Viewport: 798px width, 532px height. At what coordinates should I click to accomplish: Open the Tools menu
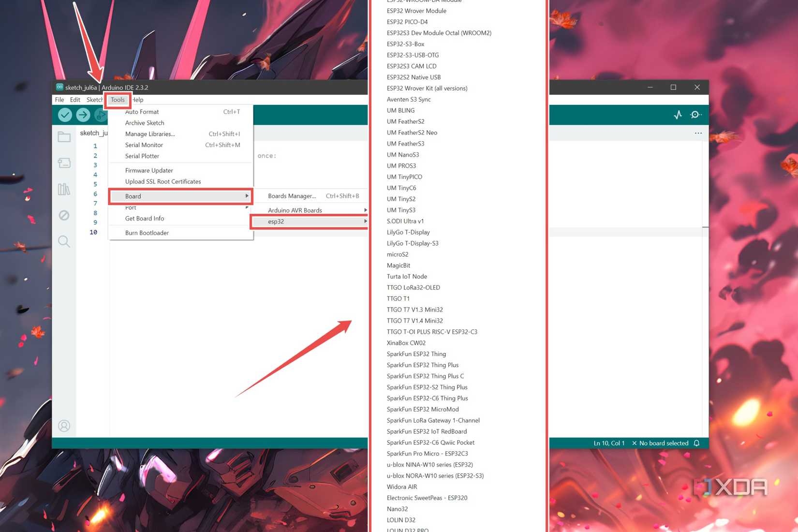pyautogui.click(x=118, y=100)
